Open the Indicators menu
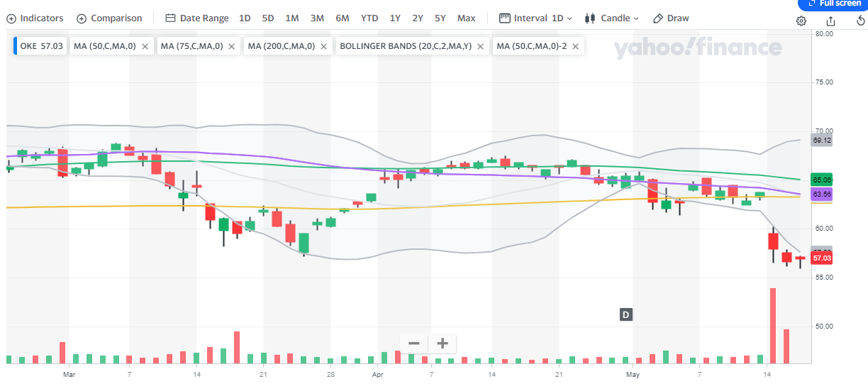 click(35, 18)
